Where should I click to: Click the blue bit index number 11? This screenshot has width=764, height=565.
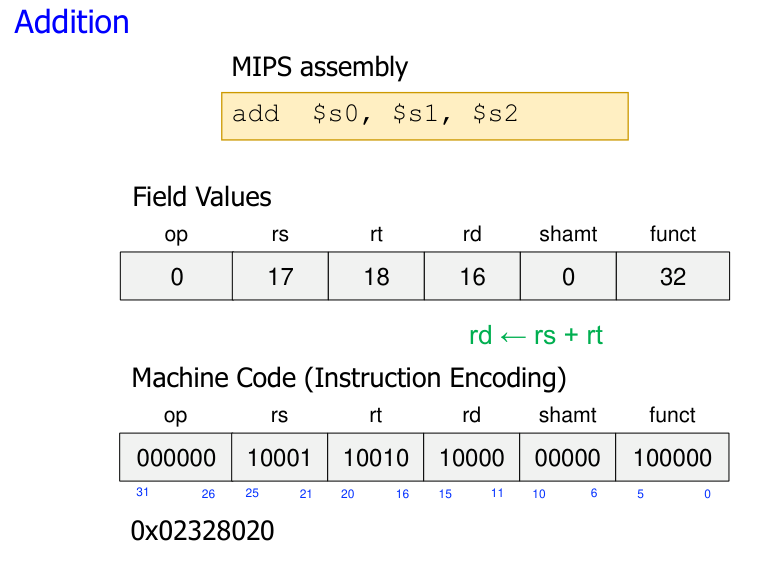point(497,494)
